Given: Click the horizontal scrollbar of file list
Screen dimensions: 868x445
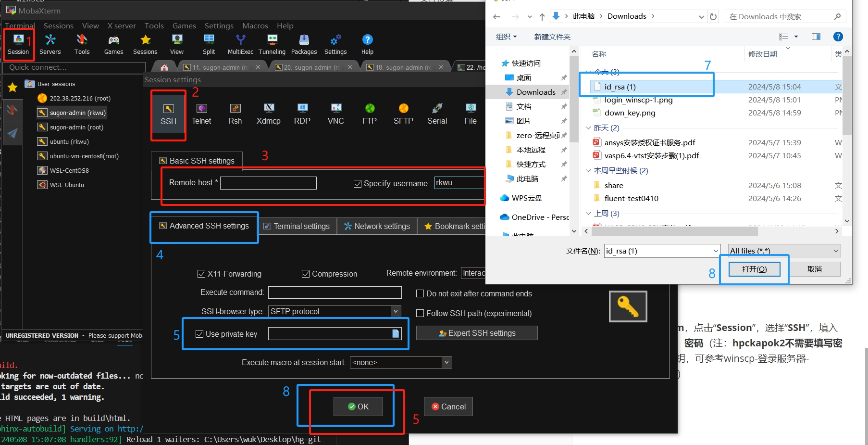Looking at the screenshot, I should tap(675, 231).
